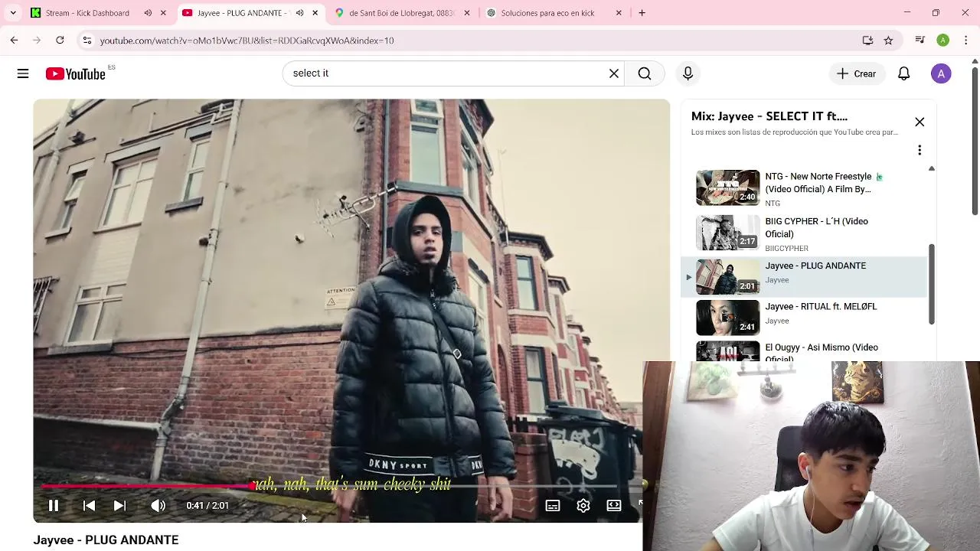Screen dimensions: 980x551
Task: View site information icon in address bar
Action: 87,41
